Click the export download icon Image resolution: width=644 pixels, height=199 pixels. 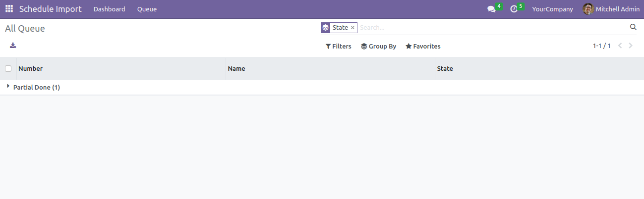(x=13, y=46)
